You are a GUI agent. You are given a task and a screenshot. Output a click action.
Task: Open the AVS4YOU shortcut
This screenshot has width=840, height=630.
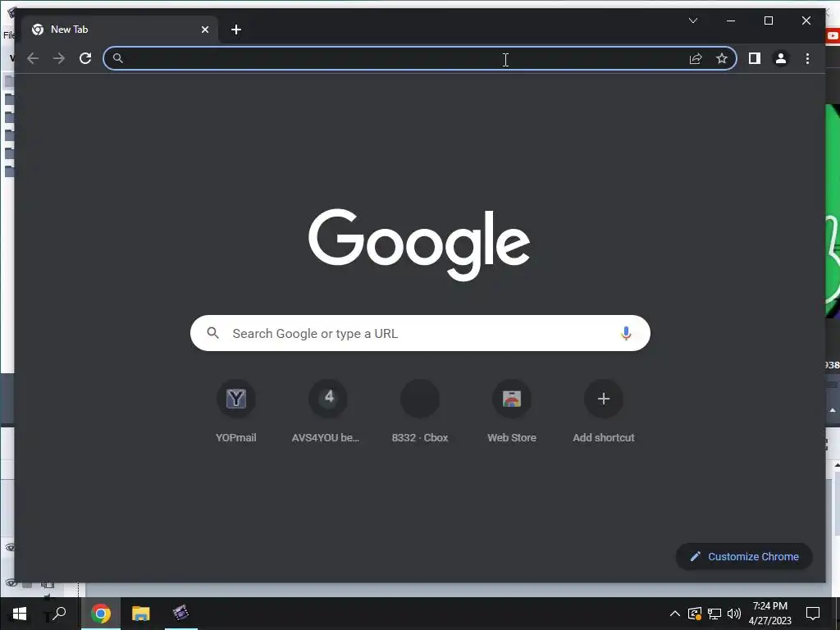point(327,411)
